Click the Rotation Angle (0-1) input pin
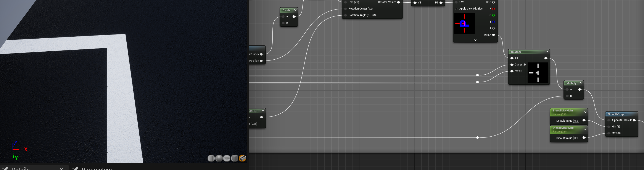The height and width of the screenshot is (170, 644). (346, 15)
